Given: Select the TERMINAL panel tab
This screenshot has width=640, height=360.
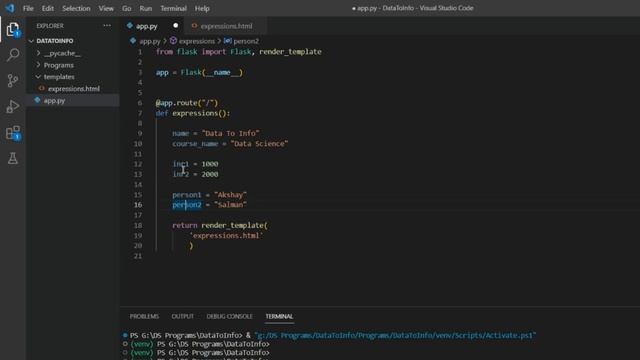Looking at the screenshot, I should tap(279, 316).
